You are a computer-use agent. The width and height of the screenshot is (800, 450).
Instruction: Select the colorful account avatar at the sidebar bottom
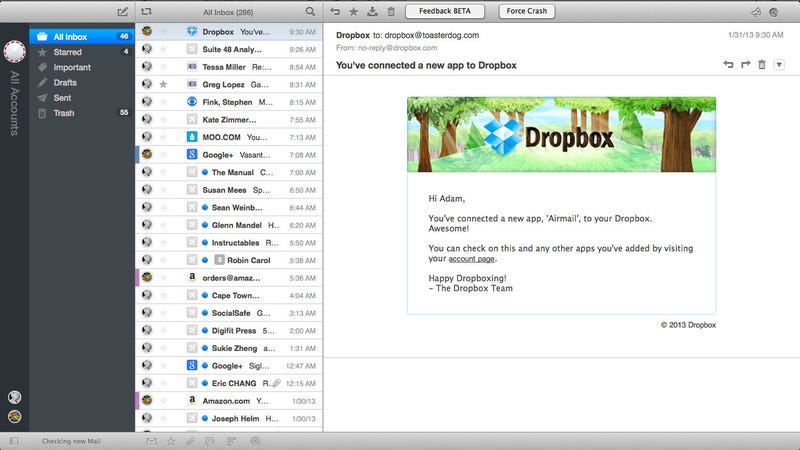coord(14,416)
